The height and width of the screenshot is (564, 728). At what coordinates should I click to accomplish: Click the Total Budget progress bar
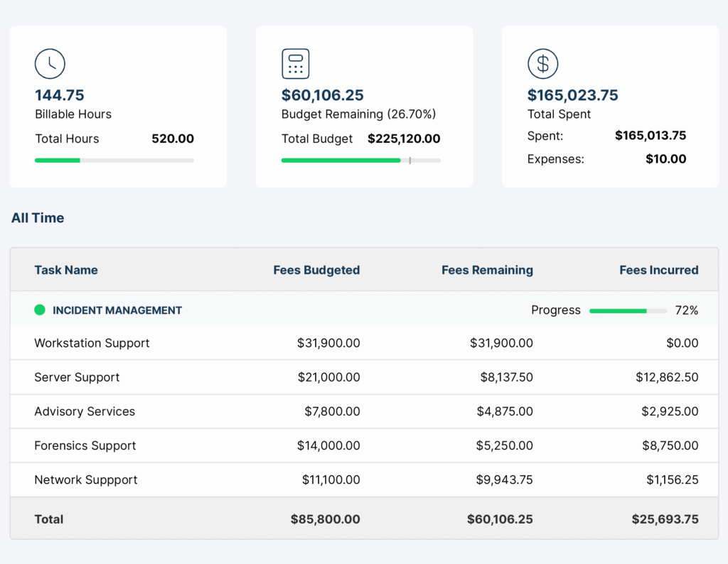pyautogui.click(x=360, y=161)
